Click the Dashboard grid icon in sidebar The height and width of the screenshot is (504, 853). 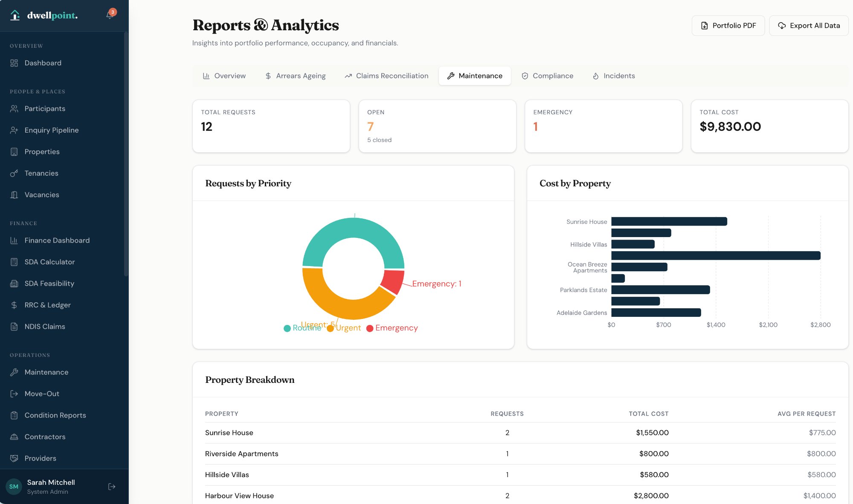pos(14,63)
